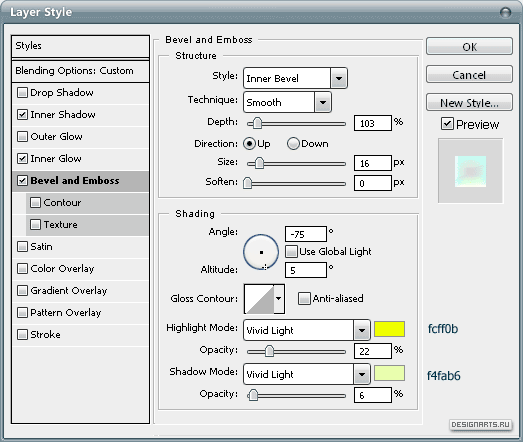Enable the Outer Glow checkbox
523x442 pixels.
click(22, 136)
